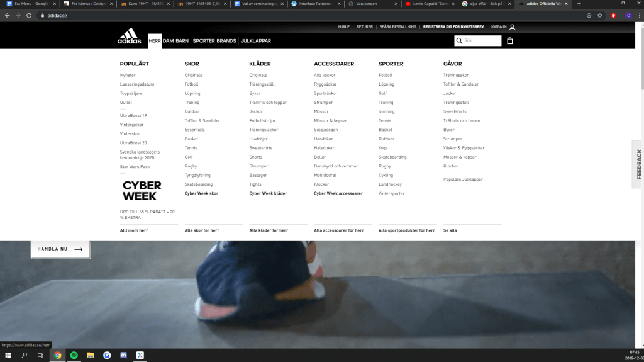Click the Windows Start button
This screenshot has height=362, width=644.
click(x=8, y=355)
